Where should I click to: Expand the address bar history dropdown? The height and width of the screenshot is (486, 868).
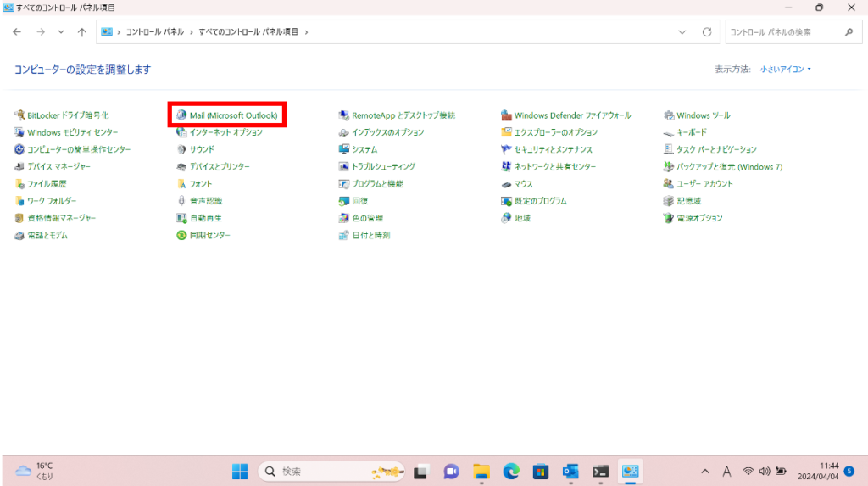(682, 32)
